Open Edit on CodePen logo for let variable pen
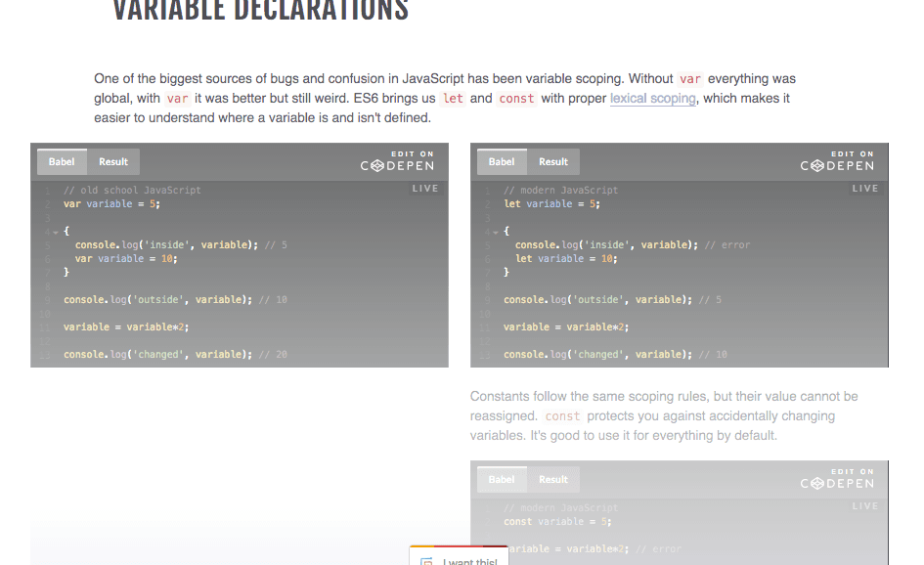This screenshot has height=565, width=924. pyautogui.click(x=837, y=161)
